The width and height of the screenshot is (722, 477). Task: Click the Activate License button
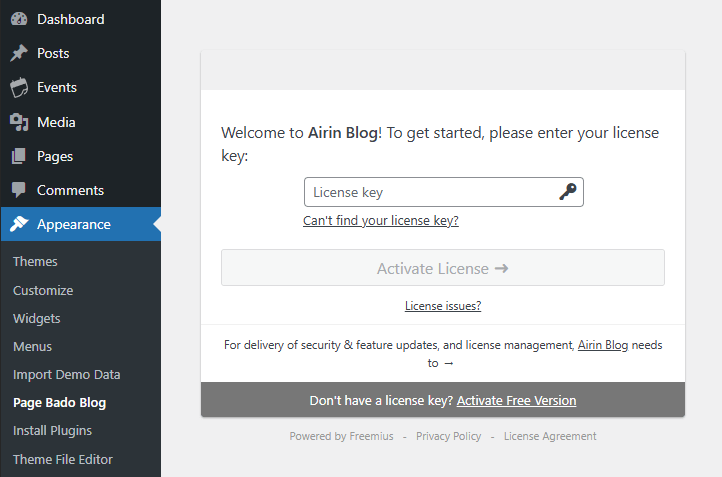pyautogui.click(x=443, y=268)
